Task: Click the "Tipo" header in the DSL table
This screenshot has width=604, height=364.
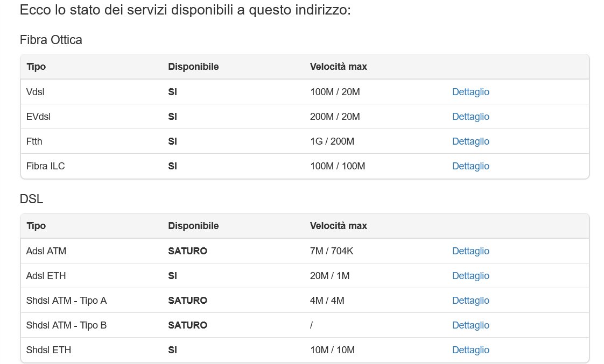Action: tap(36, 226)
